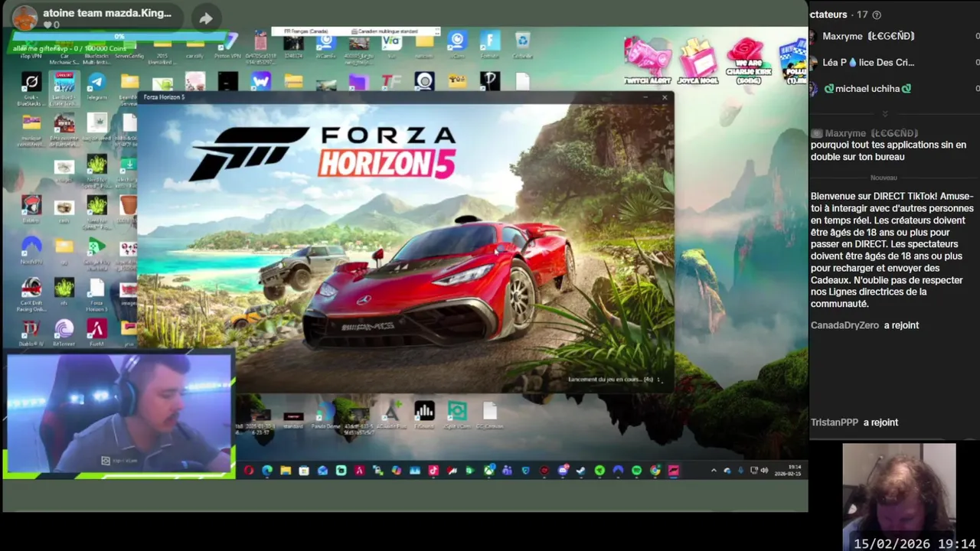Click the We Are Charlie Kirk sticker
Viewport: 980px width, 551px height.
coord(748,61)
